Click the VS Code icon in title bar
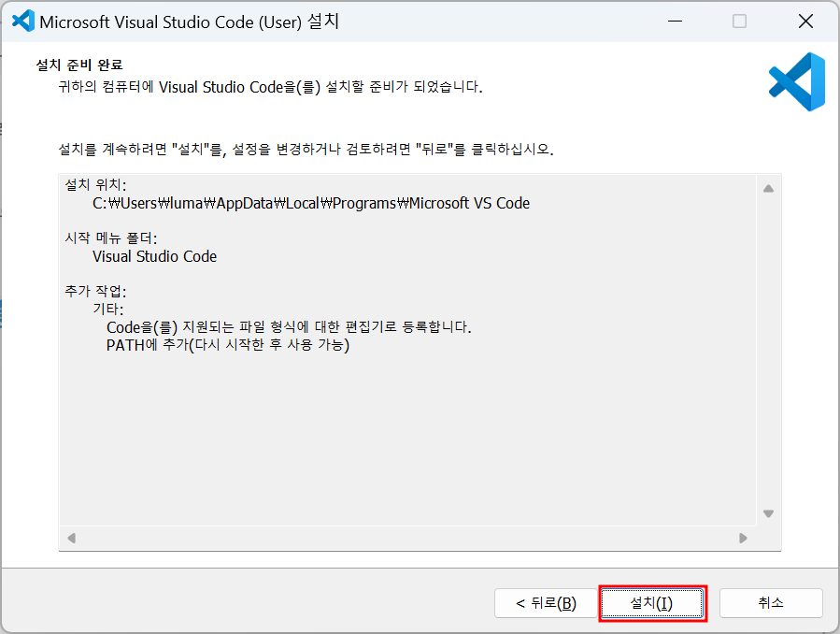The width and height of the screenshot is (840, 634). point(23,22)
